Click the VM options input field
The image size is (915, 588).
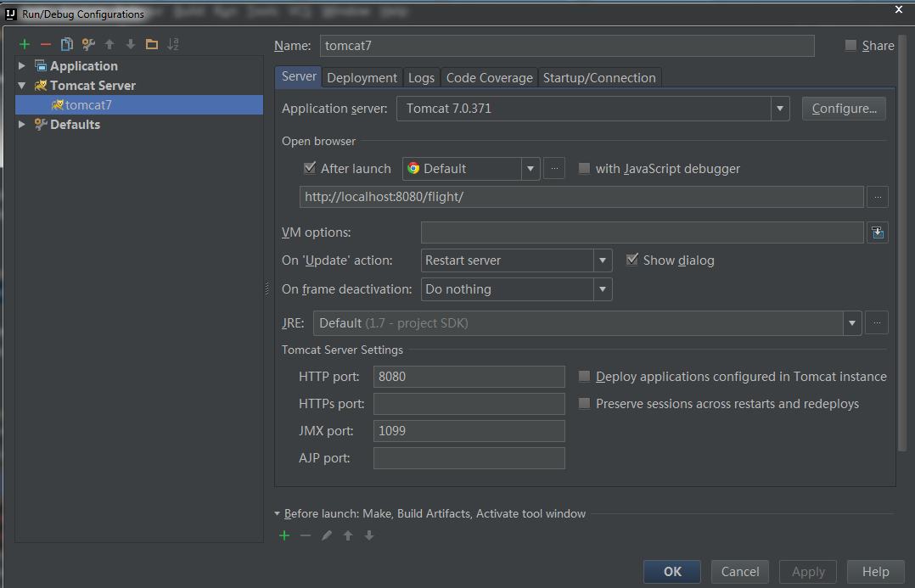coord(642,232)
